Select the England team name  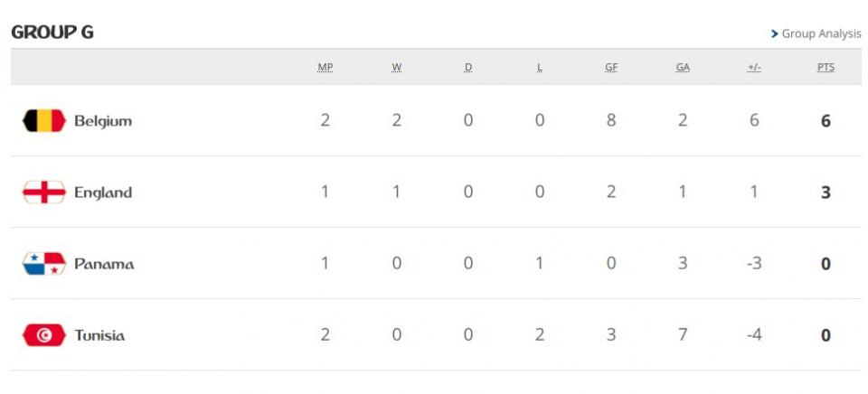[103, 192]
